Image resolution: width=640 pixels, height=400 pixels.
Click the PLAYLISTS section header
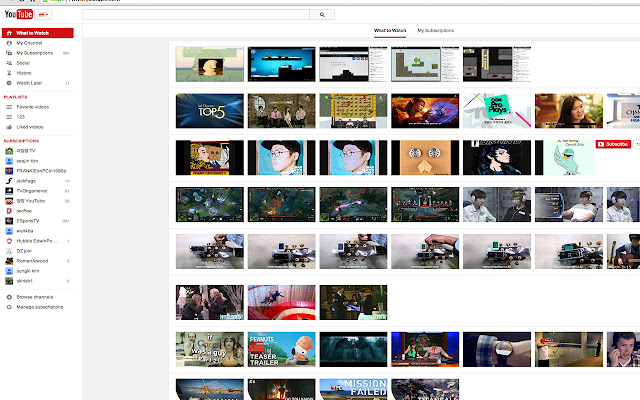16,97
